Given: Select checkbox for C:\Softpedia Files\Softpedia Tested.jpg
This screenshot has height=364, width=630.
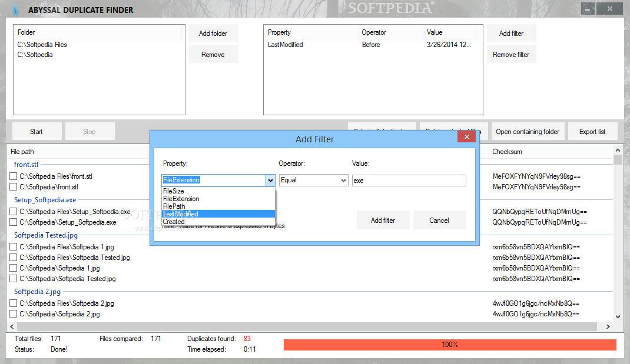Looking at the screenshot, I should 14,257.
